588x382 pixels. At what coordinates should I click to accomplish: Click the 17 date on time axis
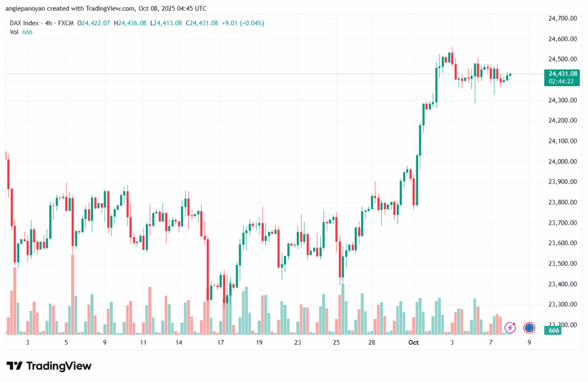point(220,342)
